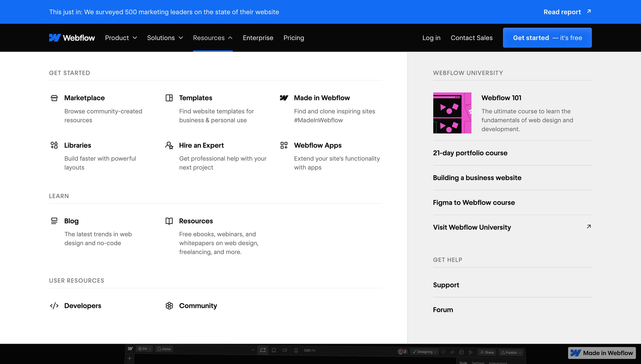Click the arrow icon beside Read report

(589, 11)
